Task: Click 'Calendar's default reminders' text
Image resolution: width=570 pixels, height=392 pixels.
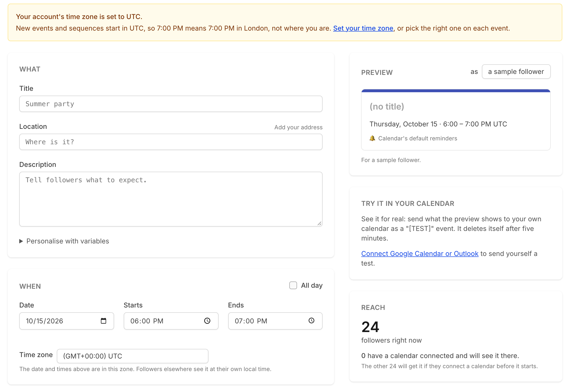Action: pyautogui.click(x=418, y=138)
